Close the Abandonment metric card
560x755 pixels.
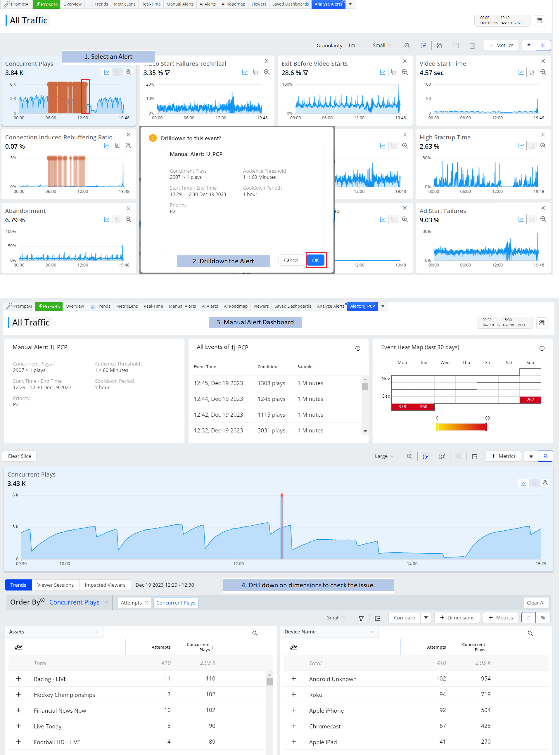pyautogui.click(x=128, y=208)
